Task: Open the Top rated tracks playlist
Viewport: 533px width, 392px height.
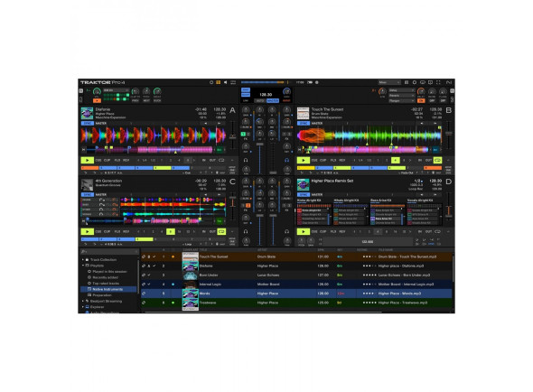Action: [x=106, y=284]
